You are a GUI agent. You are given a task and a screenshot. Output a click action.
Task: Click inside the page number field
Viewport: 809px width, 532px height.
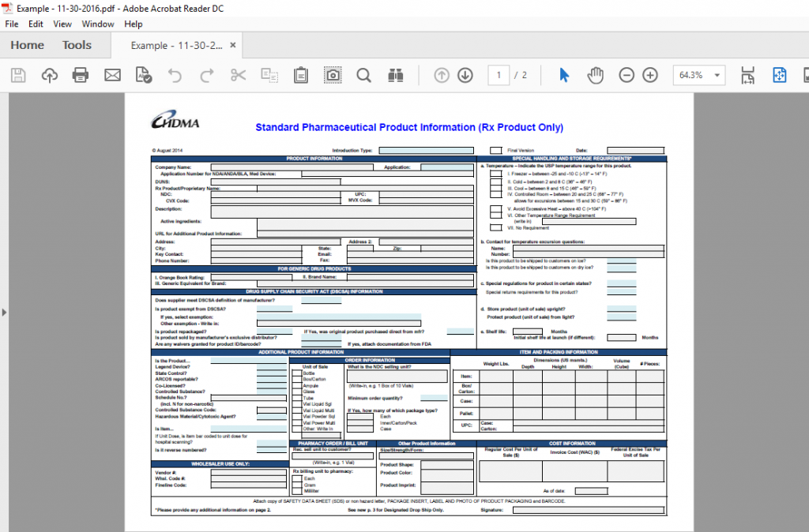pos(499,75)
